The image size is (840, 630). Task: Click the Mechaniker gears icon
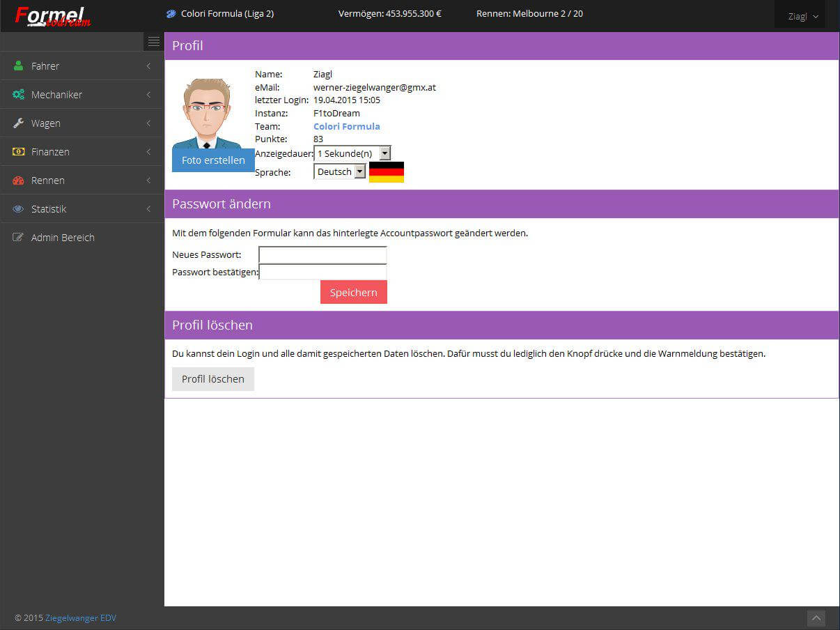pyautogui.click(x=19, y=95)
